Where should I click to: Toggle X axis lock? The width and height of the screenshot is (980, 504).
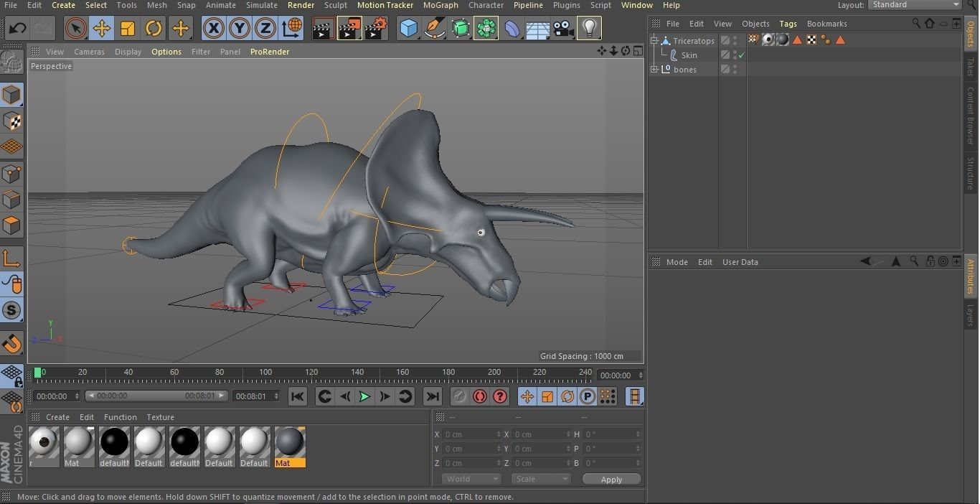click(x=213, y=29)
